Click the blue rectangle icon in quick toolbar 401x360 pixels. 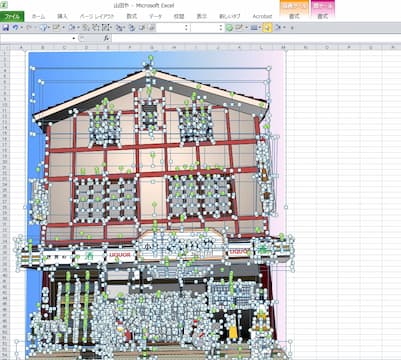(254, 28)
